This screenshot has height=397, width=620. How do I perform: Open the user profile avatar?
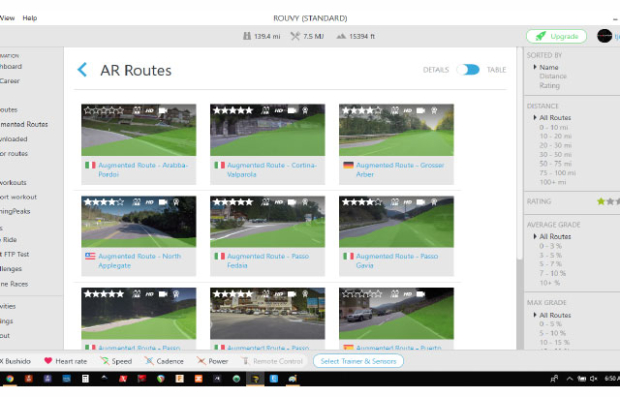[x=604, y=36]
